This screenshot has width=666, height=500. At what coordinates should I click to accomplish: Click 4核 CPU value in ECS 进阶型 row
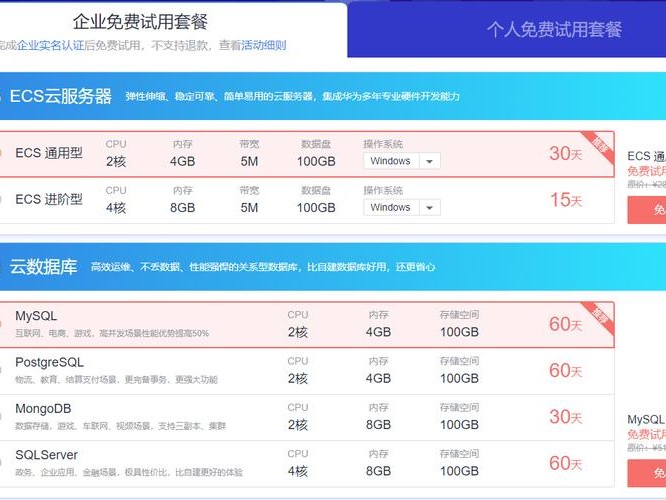pos(116,208)
